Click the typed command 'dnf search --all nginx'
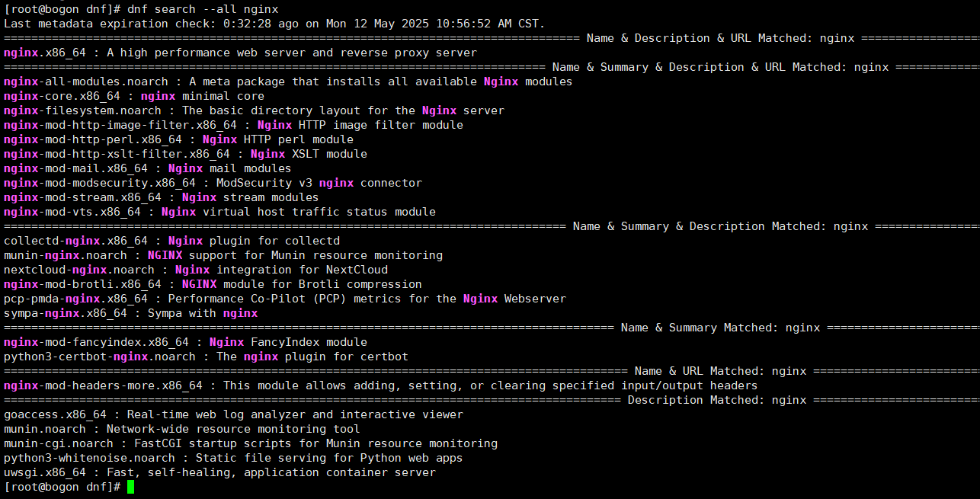The width and height of the screenshot is (980, 499). click(203, 9)
